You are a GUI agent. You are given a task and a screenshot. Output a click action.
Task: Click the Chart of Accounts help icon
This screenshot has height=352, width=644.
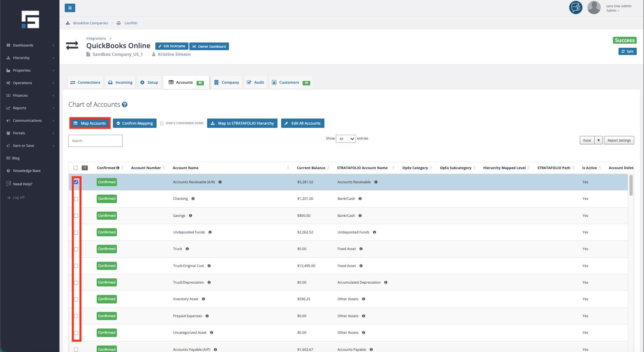tap(125, 104)
